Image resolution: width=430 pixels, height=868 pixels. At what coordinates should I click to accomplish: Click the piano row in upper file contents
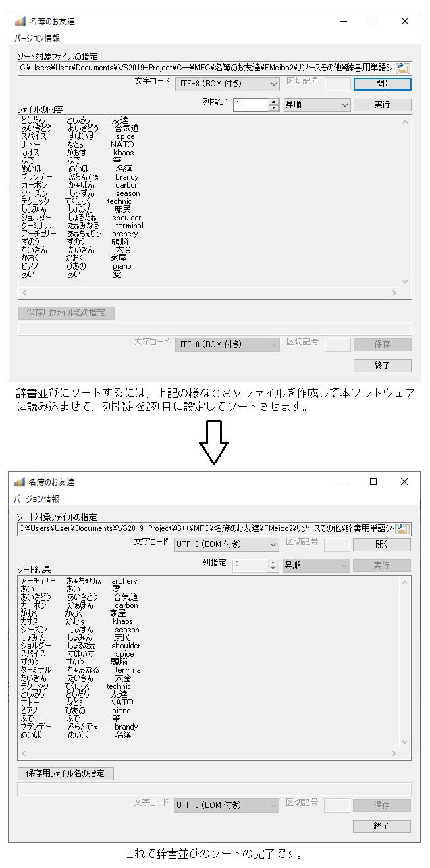[x=76, y=266]
